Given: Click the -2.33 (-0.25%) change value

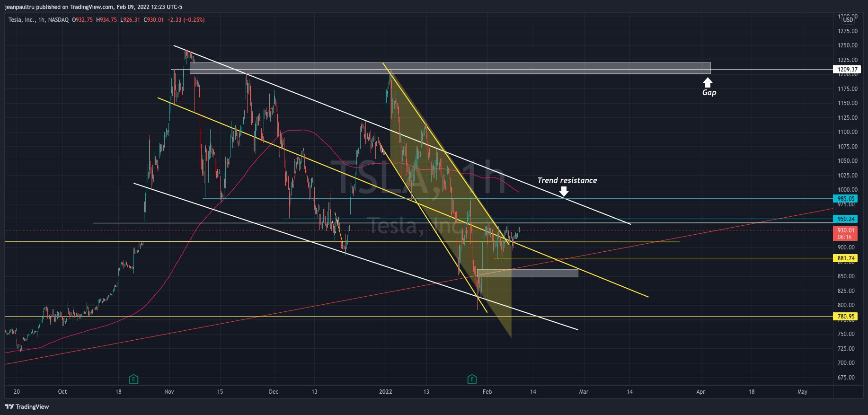Looking at the screenshot, I should point(186,20).
